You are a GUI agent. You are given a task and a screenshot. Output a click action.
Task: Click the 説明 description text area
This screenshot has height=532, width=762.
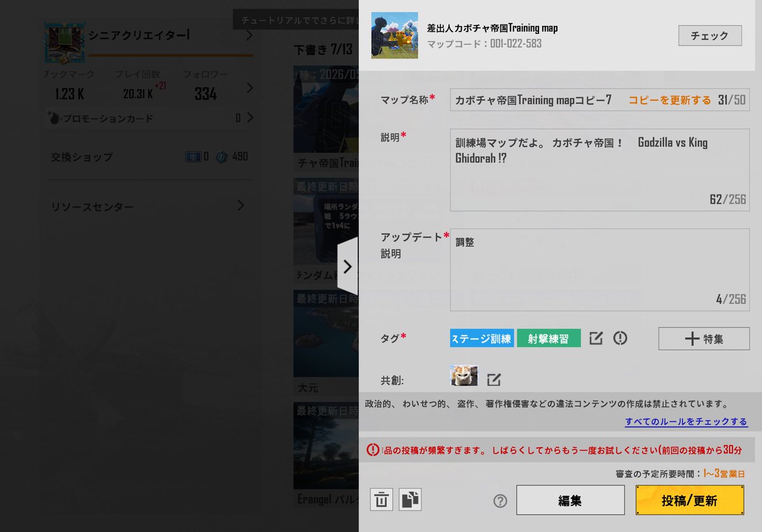(x=599, y=170)
